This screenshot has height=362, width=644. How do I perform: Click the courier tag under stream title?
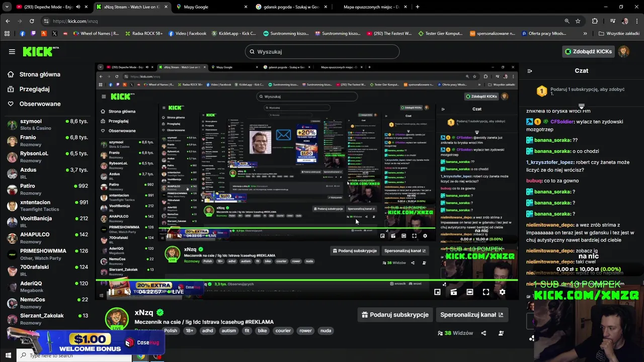tap(283, 331)
